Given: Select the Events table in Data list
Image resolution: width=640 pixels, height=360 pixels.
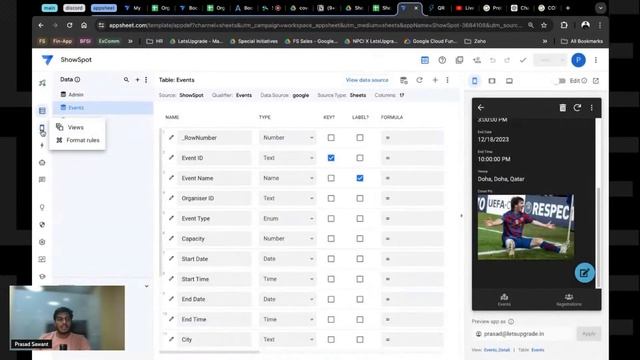Looking at the screenshot, I should point(103,107).
